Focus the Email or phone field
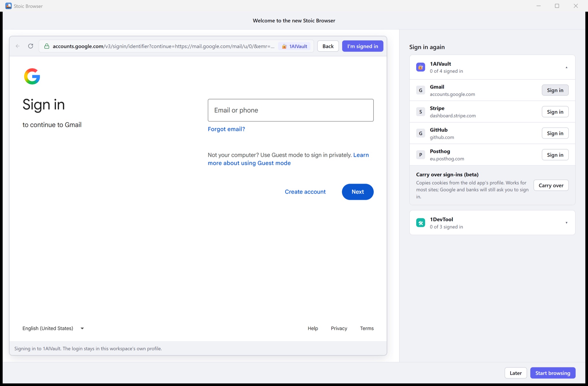This screenshot has height=386, width=588. tap(291, 110)
